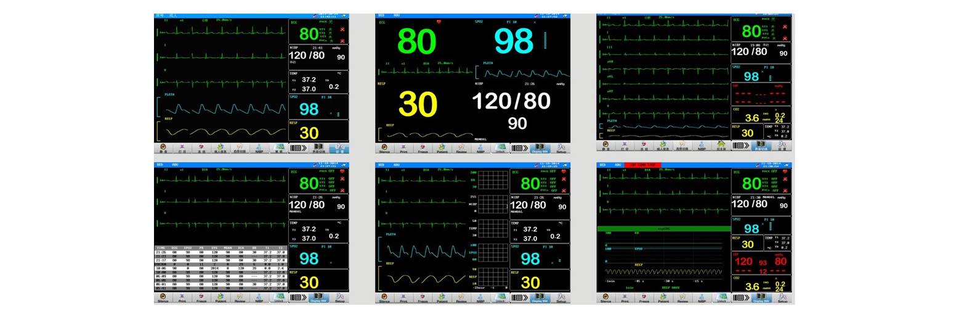Image resolution: width=980 pixels, height=330 pixels.
Task: Click the 21:17 row in the trend table
Action: click(x=221, y=260)
